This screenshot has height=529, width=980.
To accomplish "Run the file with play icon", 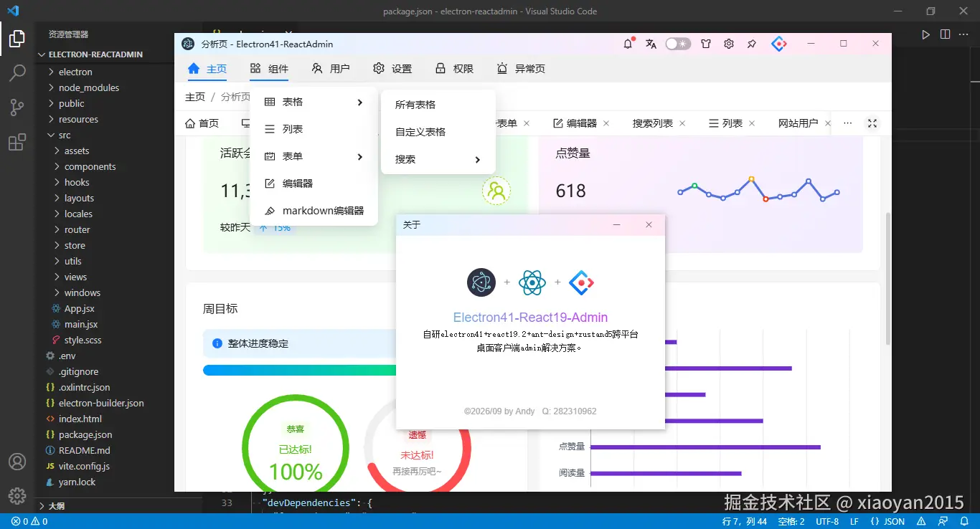I will click(926, 34).
